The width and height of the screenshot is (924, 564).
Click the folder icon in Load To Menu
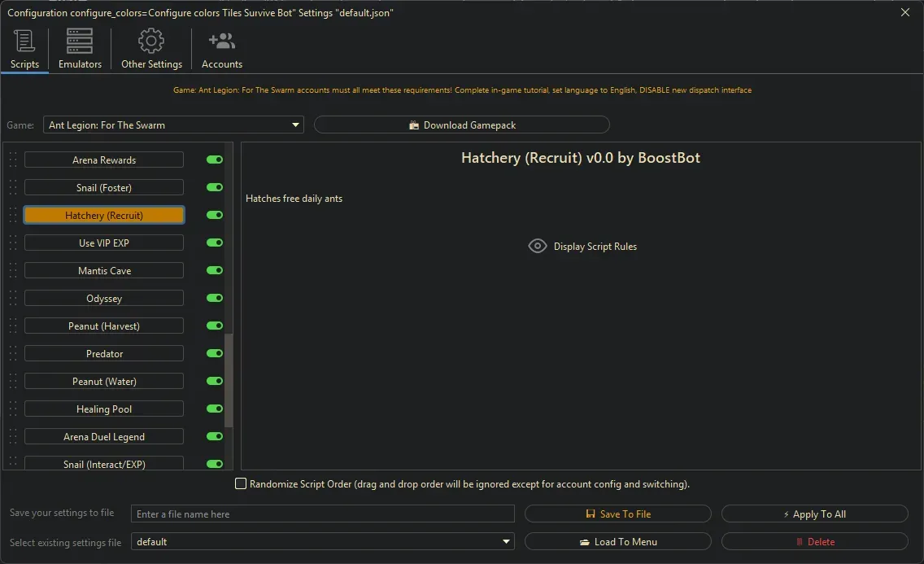point(585,542)
